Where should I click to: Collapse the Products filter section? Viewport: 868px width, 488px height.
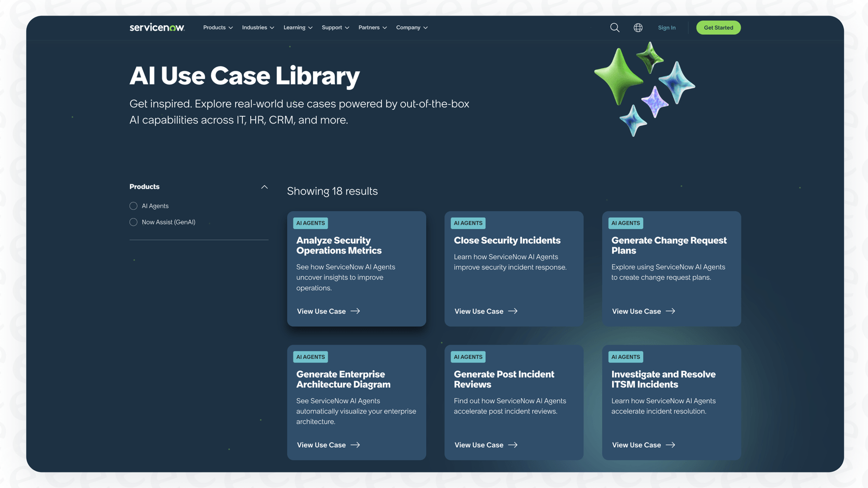click(x=264, y=186)
